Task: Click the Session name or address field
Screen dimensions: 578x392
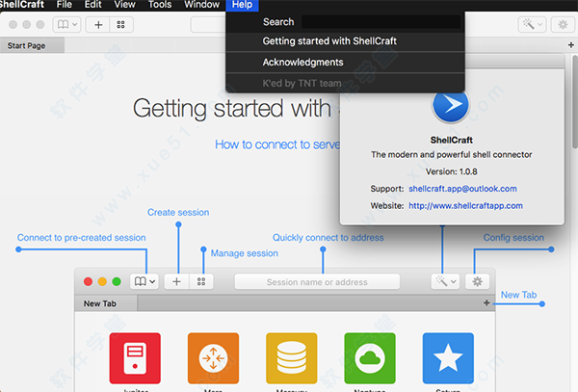Action: (x=317, y=282)
